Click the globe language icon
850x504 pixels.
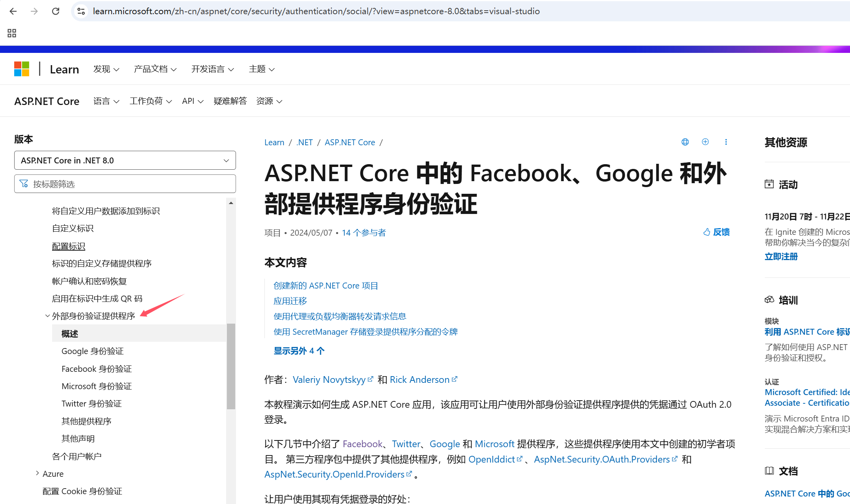(685, 142)
